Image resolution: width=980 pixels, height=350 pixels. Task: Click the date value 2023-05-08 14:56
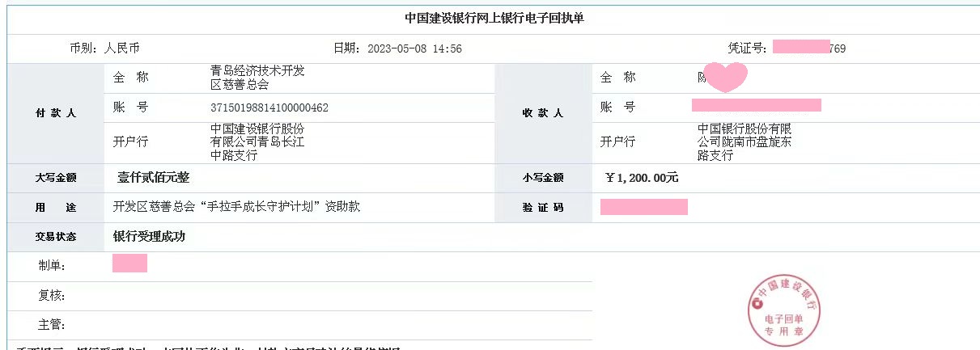(414, 48)
